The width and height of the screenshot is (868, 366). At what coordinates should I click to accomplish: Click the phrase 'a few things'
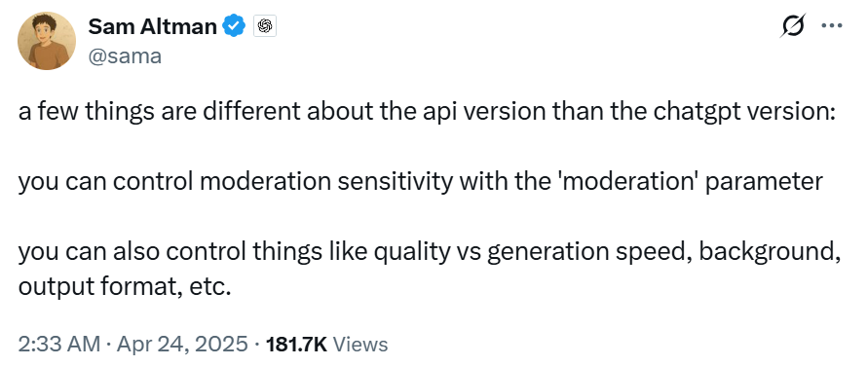(x=85, y=112)
